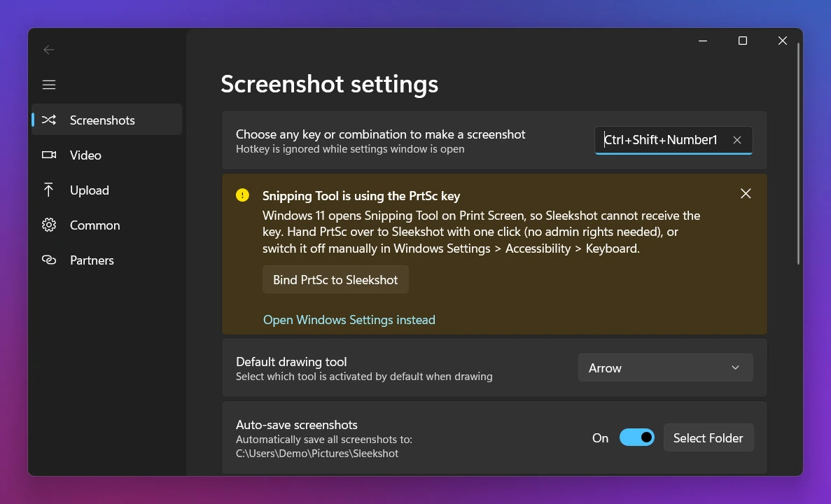Click the Screenshot settings heading
Viewport: 831px width, 504px height.
click(x=330, y=84)
